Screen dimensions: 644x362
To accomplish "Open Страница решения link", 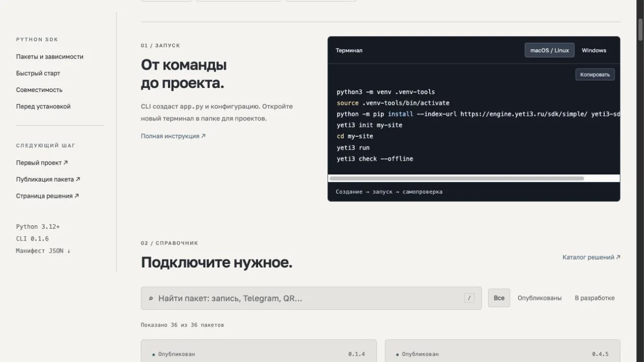I will pos(47,196).
